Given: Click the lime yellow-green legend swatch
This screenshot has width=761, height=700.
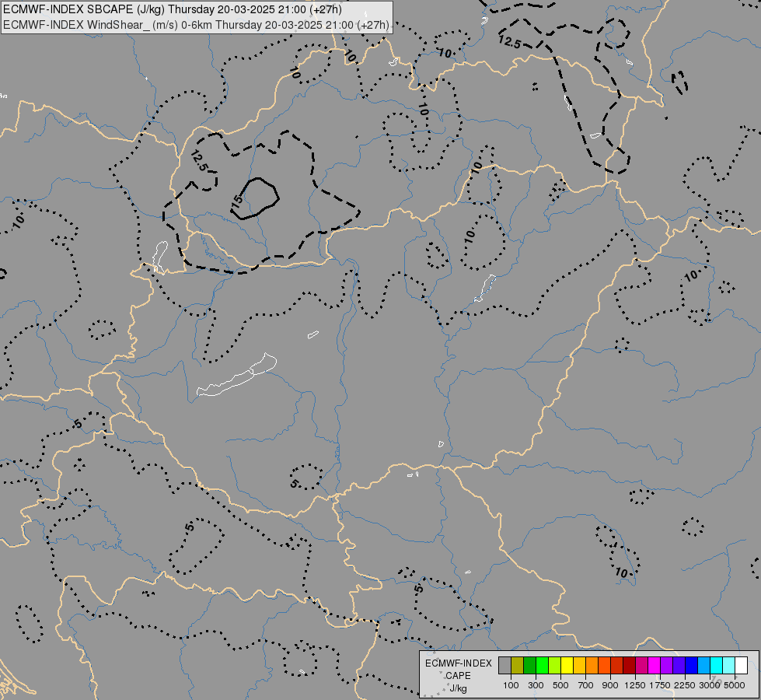Looking at the screenshot, I should click(555, 666).
